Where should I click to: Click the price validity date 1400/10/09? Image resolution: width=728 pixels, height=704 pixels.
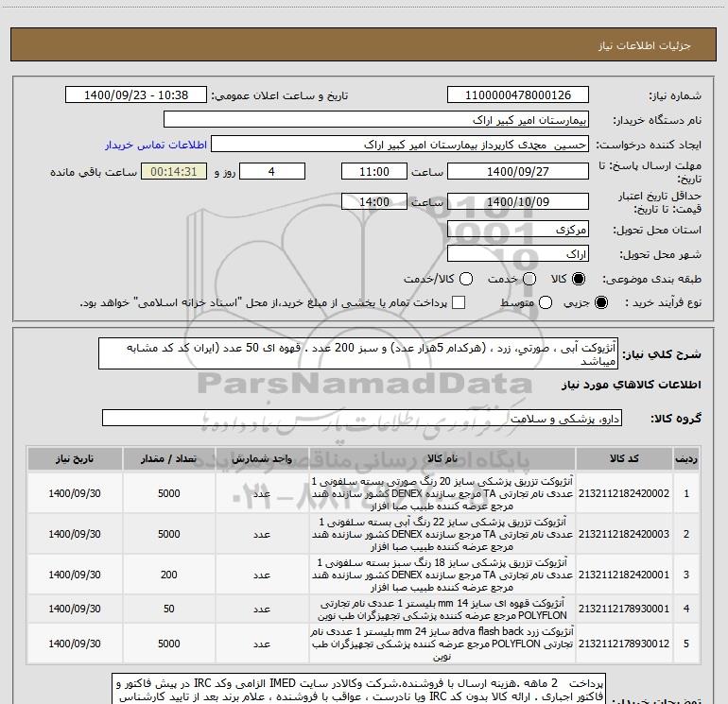click(518, 202)
